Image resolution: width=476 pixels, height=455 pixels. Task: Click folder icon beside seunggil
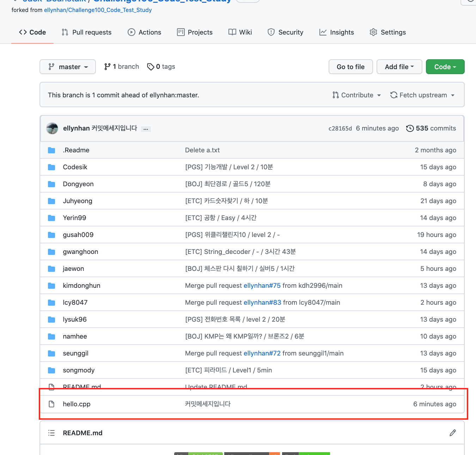coord(51,353)
